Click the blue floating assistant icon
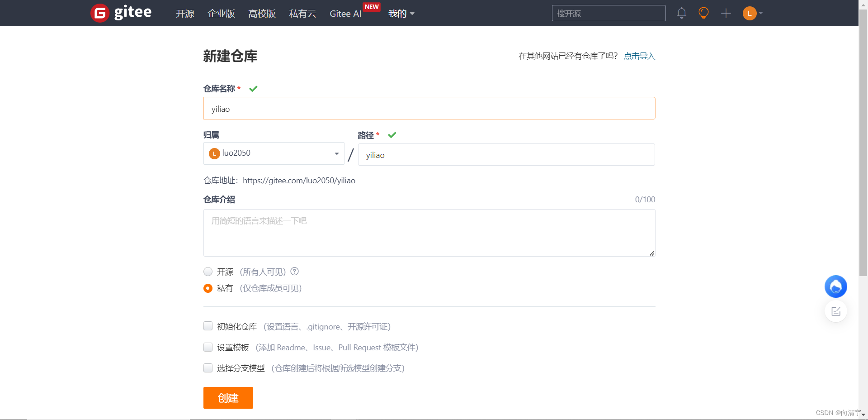Image resolution: width=868 pixels, height=420 pixels. [836, 286]
